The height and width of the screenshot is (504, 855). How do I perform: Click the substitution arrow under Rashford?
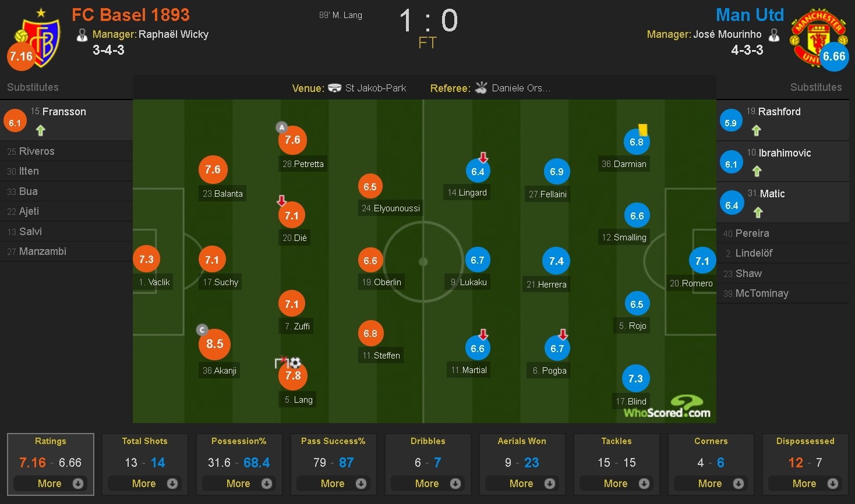tap(756, 130)
